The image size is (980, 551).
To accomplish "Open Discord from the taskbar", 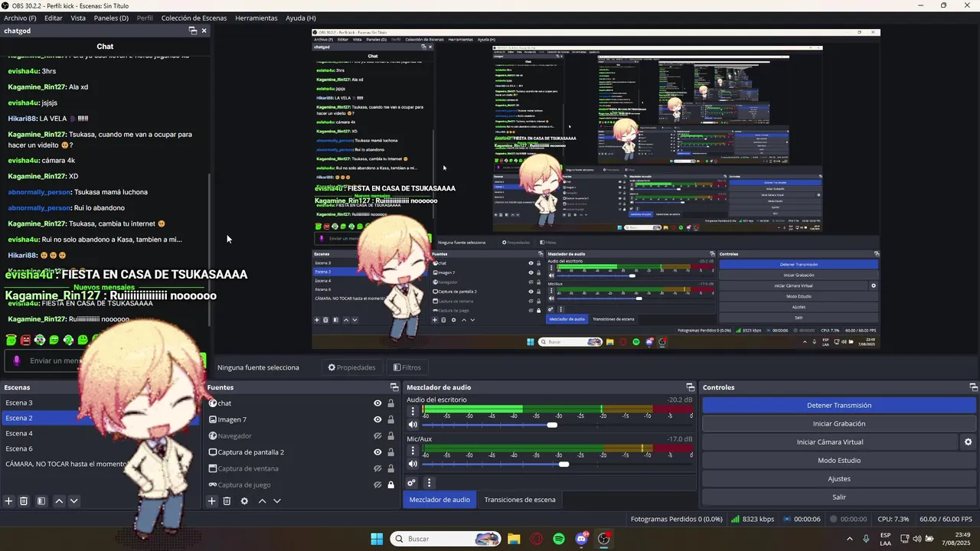I will (582, 539).
